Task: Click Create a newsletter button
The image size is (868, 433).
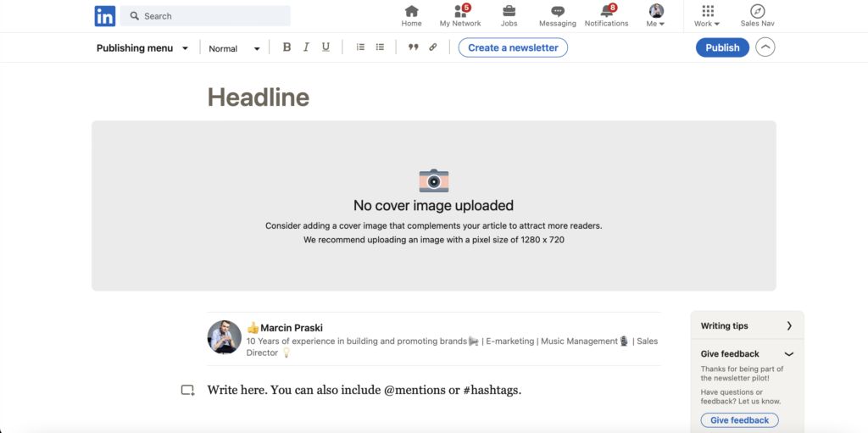Action: coord(513,47)
